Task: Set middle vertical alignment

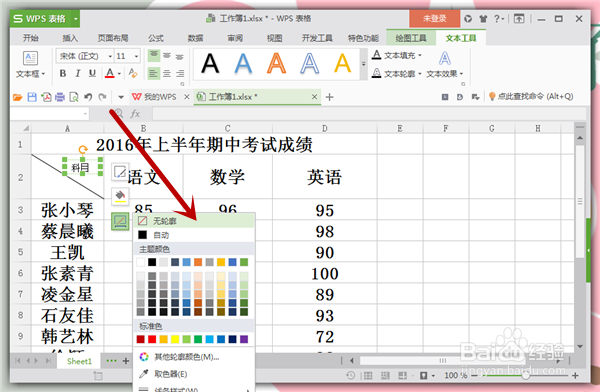Action: tap(167, 56)
